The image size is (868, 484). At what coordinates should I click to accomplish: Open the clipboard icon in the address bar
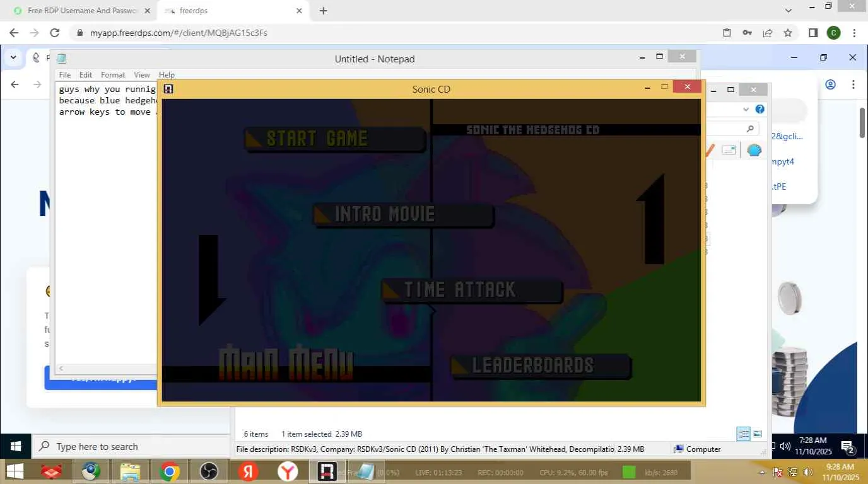[727, 33]
